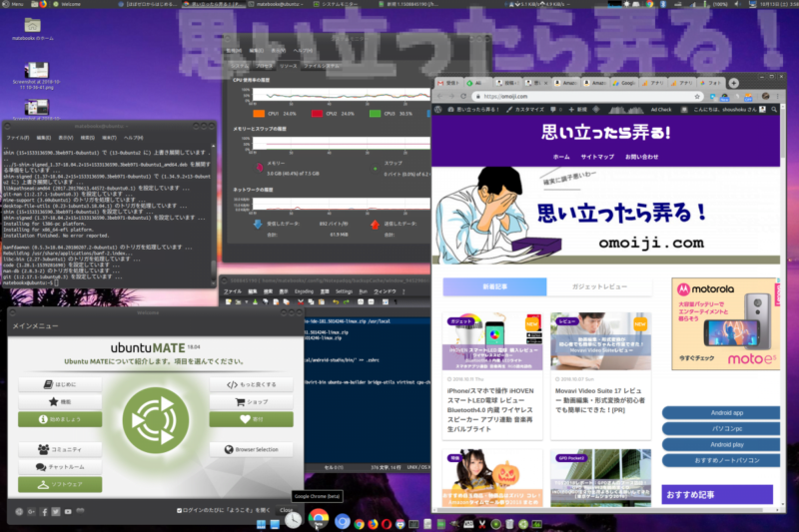799x532 pixels.
Task: Click the 始めましょう button in Welcome
Action: click(x=60, y=419)
